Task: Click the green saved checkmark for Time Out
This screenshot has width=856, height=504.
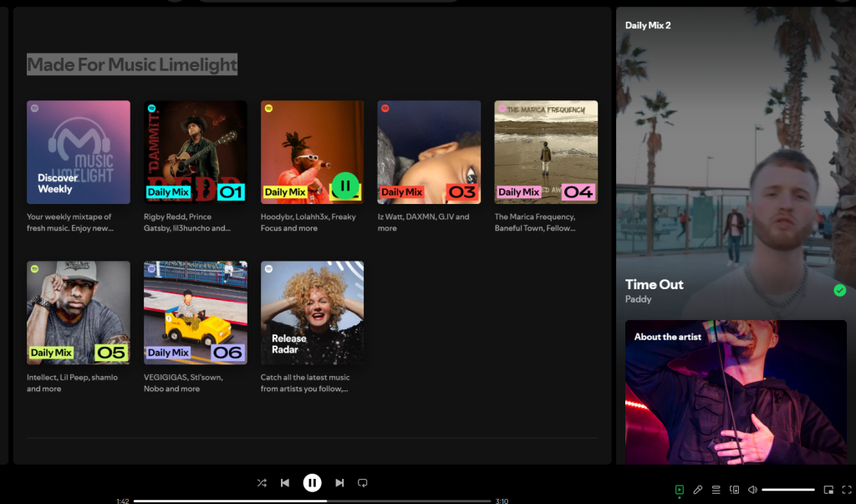Action: click(840, 291)
